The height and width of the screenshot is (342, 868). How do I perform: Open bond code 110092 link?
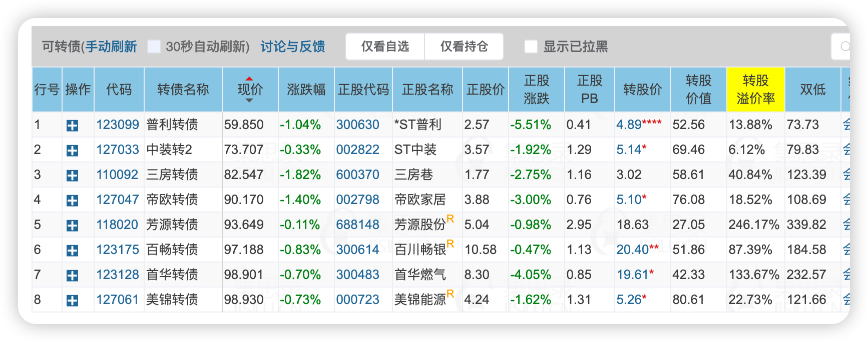(x=117, y=174)
